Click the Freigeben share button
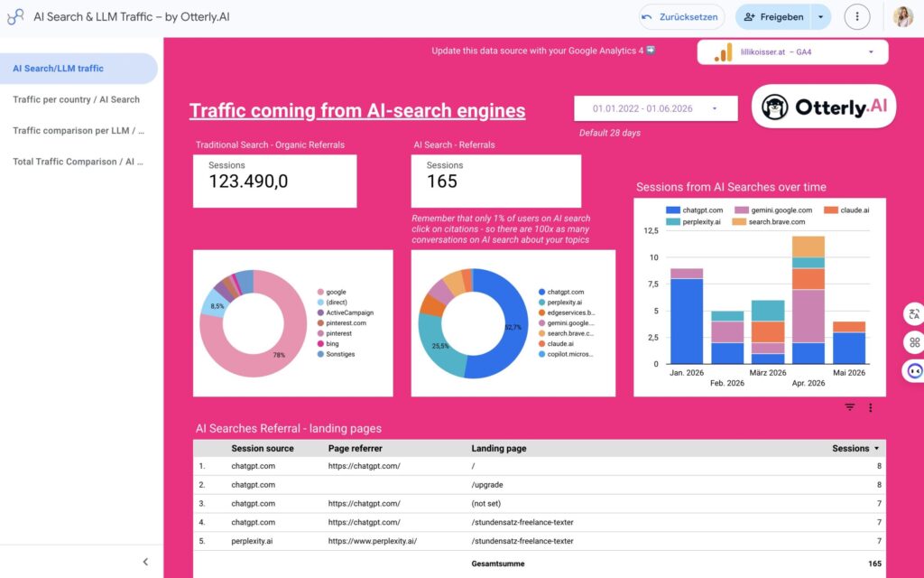Viewport: 924px width, 578px height. point(773,17)
